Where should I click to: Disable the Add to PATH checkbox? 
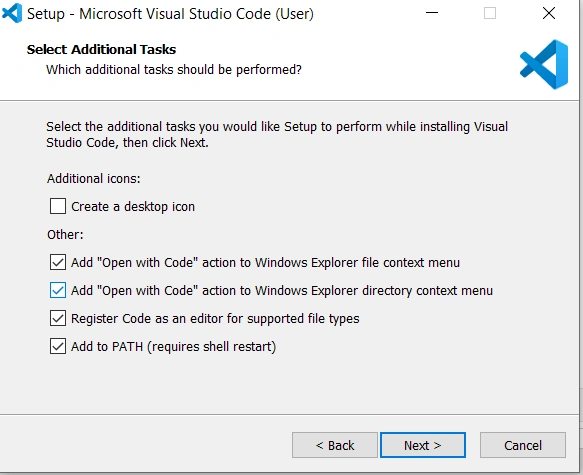tap(58, 346)
